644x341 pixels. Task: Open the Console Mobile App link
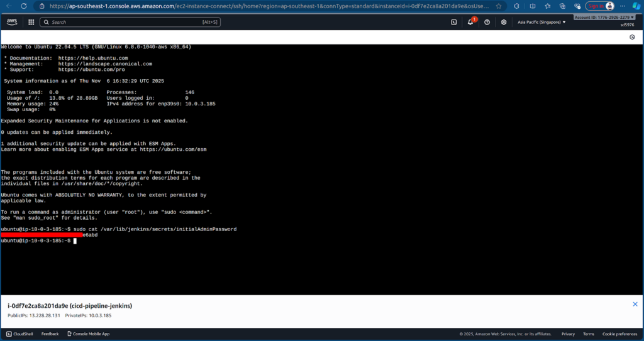pos(87,334)
